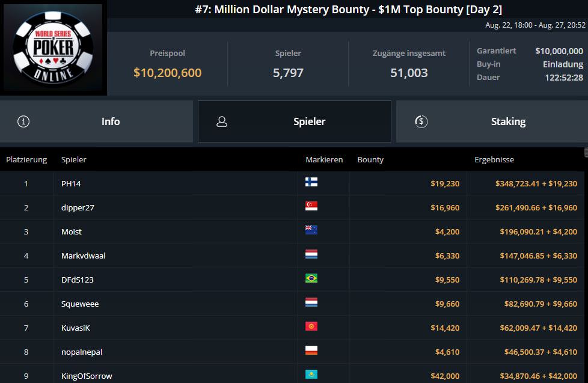
Task: Sort by the Bounty column header
Action: pyautogui.click(x=370, y=160)
